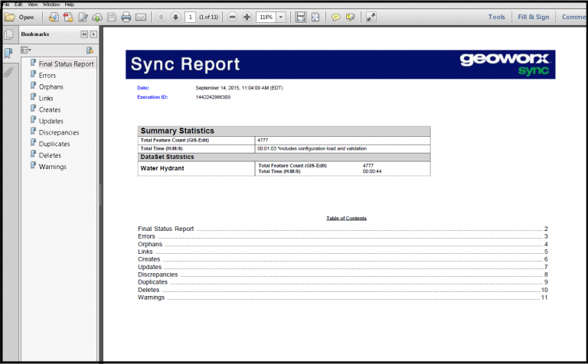Open the zoom level dropdown arrow
588x364 pixels.
(x=281, y=18)
